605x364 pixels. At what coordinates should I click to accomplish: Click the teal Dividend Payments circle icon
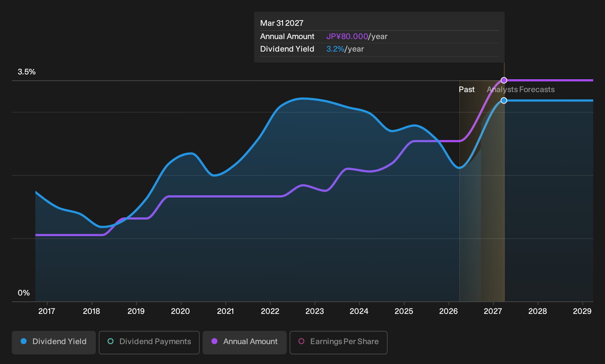pyautogui.click(x=111, y=341)
